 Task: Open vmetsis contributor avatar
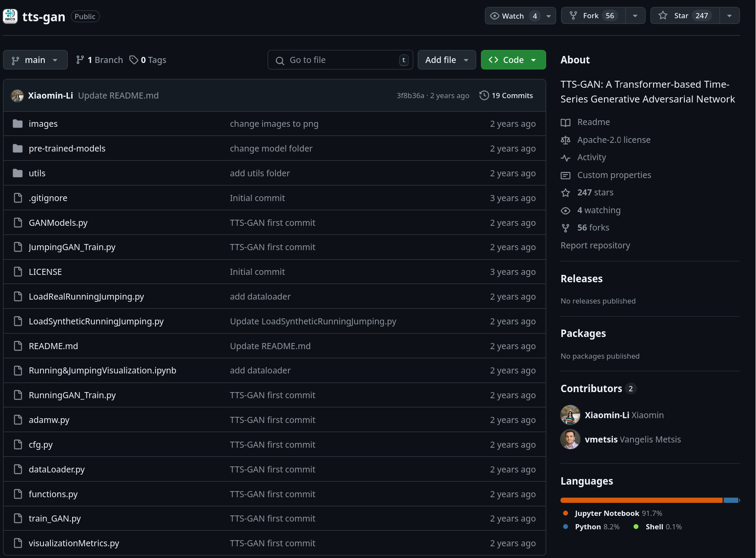[570, 439]
